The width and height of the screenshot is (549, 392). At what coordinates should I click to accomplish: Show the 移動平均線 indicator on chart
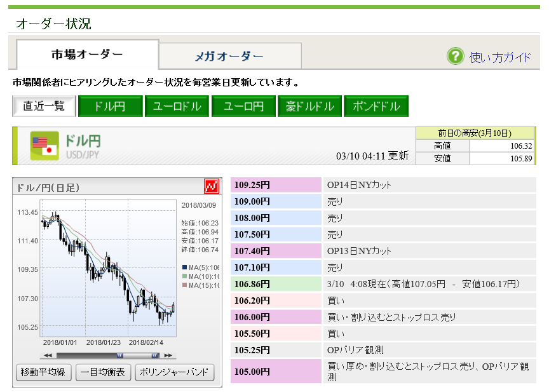tap(43, 372)
